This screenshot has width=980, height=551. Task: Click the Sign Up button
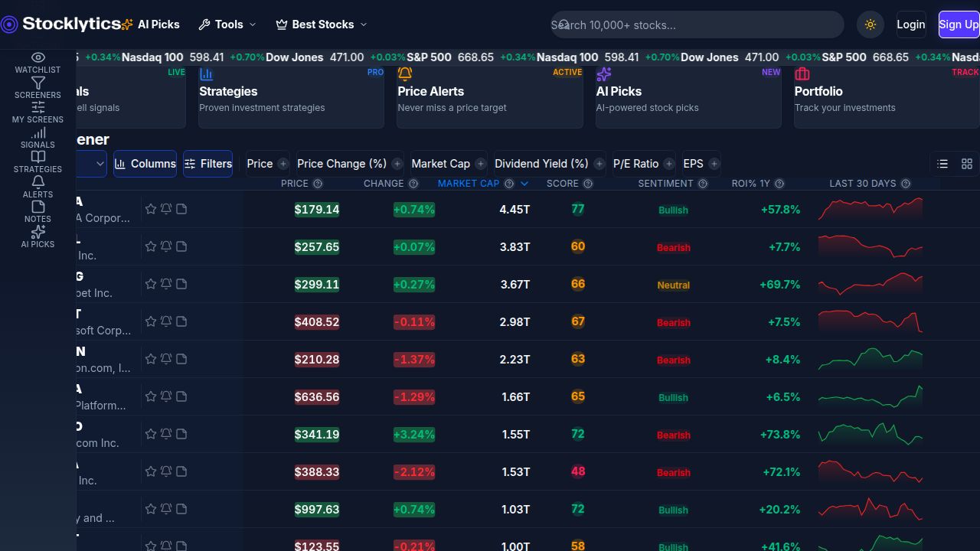(x=959, y=24)
